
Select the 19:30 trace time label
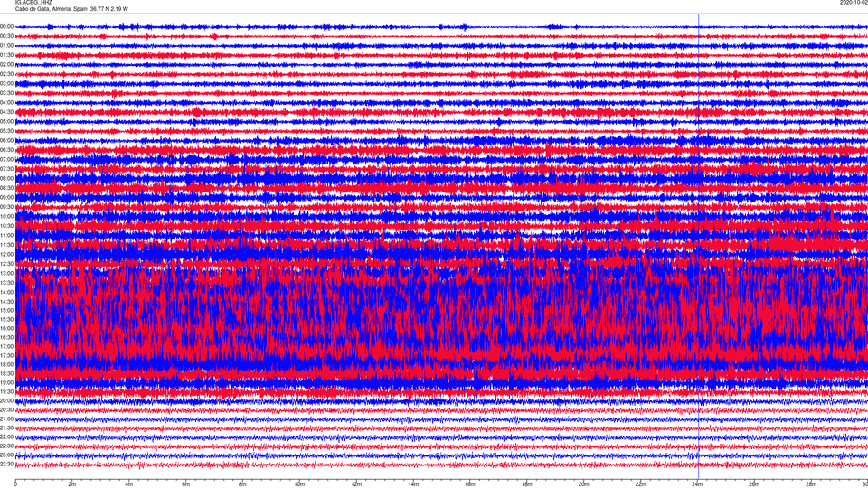coord(6,391)
